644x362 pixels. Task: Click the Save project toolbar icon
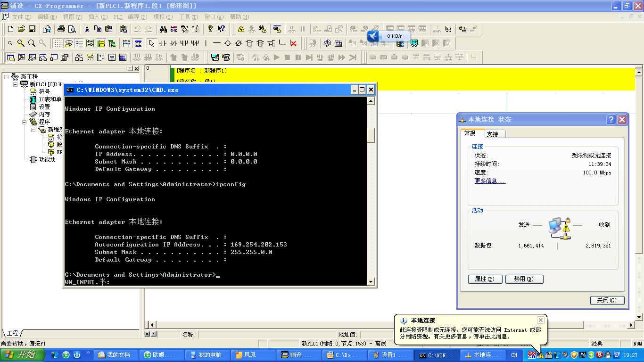coord(32,29)
